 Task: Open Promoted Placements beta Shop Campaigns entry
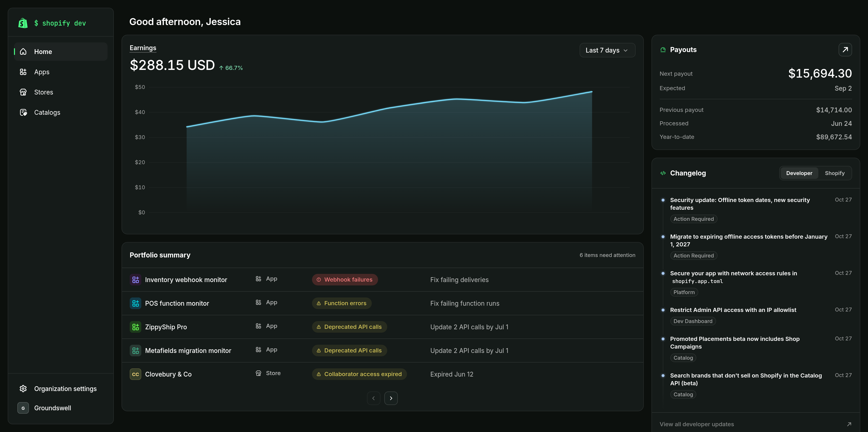pos(735,343)
